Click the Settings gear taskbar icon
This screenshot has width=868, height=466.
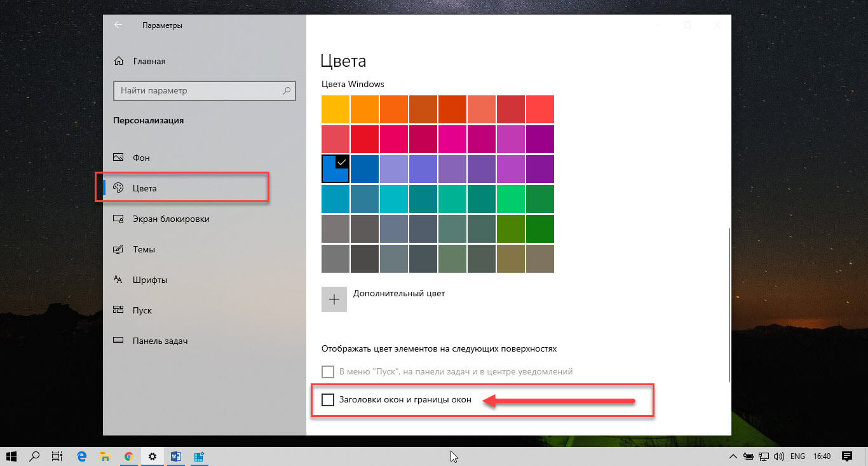[152, 456]
